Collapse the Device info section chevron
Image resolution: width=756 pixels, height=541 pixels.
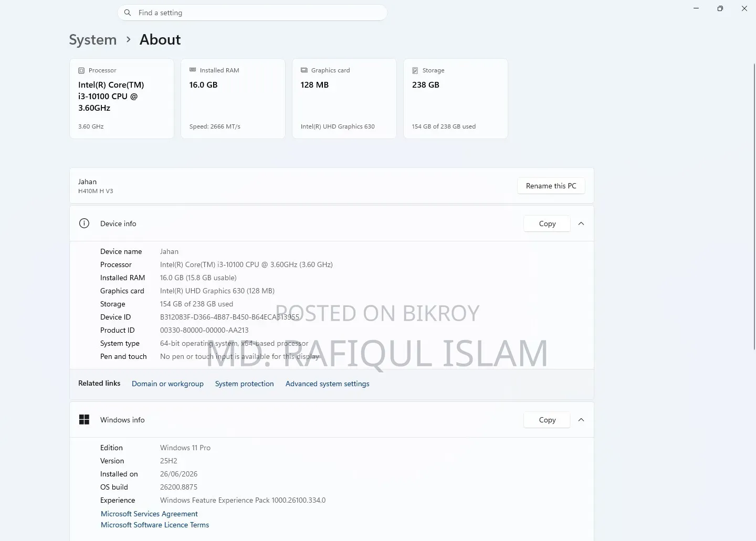coord(581,224)
